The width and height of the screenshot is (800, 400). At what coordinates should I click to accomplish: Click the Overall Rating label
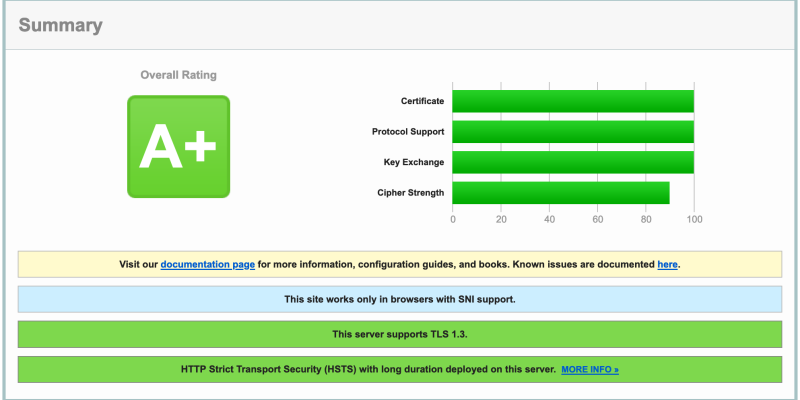point(179,75)
